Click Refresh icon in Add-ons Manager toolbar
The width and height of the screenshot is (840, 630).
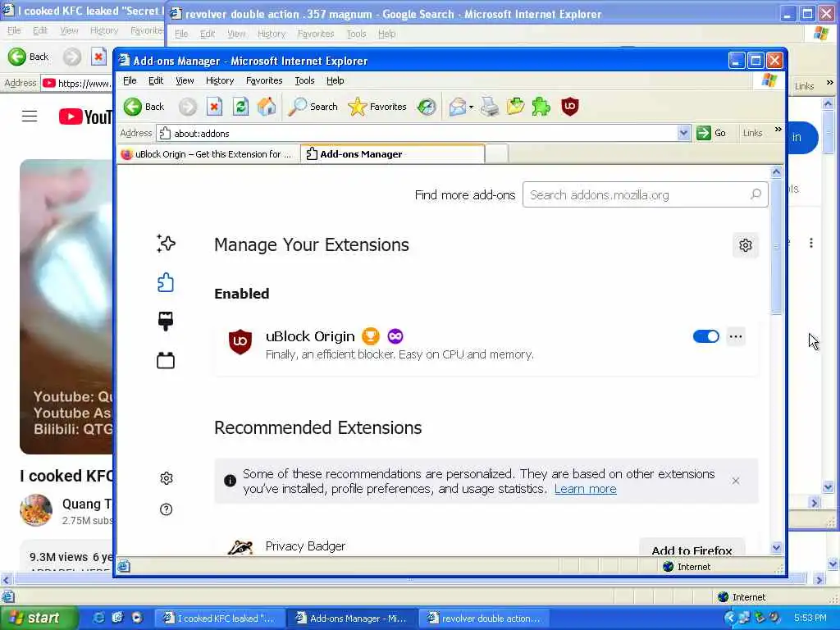pyautogui.click(x=240, y=107)
